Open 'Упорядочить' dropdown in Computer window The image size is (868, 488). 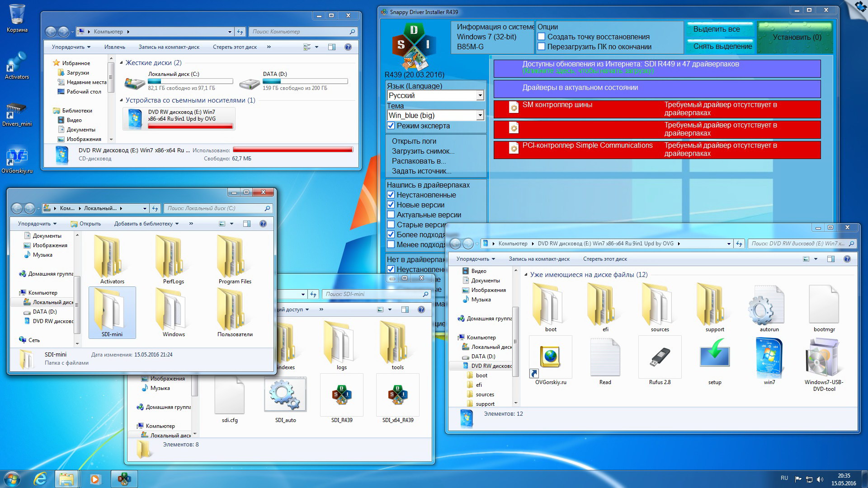71,47
